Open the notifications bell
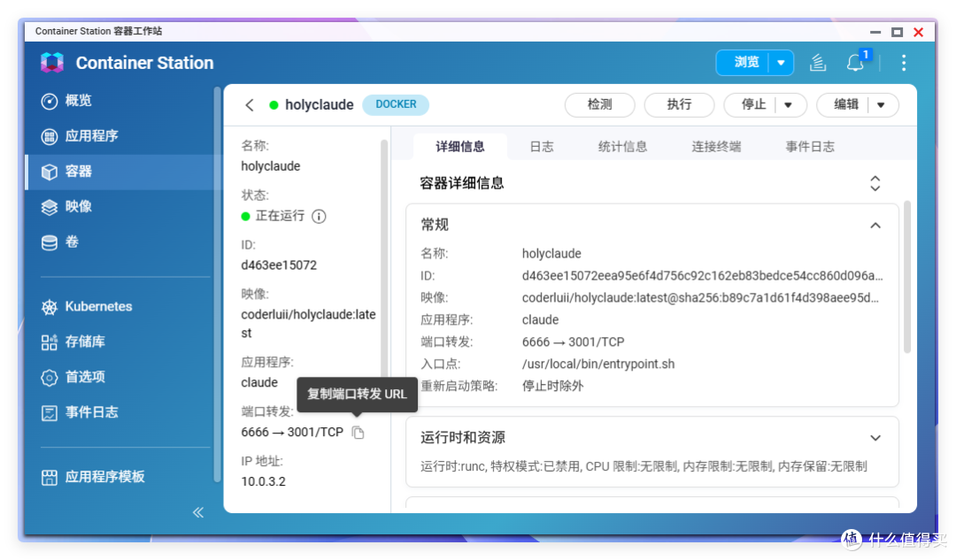Viewport: 956px width, 560px height. (x=855, y=63)
